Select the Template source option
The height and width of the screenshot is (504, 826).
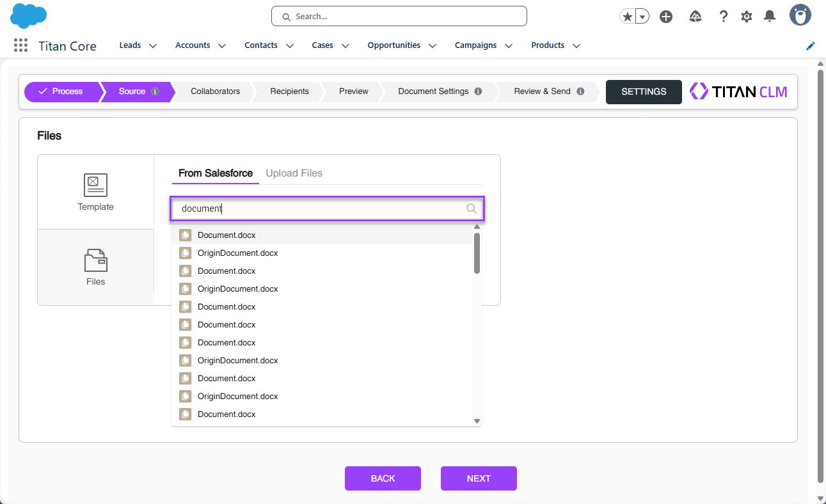coord(95,192)
